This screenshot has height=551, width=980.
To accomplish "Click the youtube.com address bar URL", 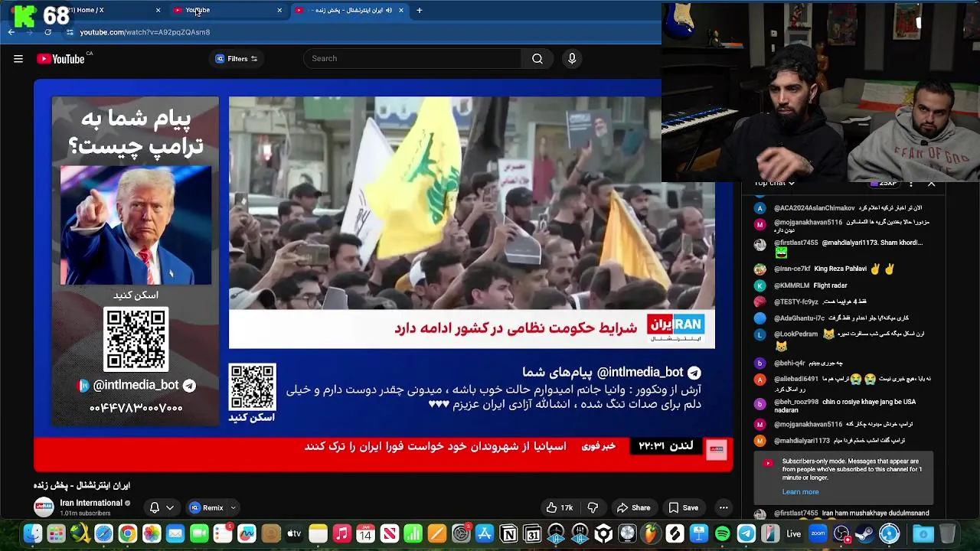I will tap(145, 32).
